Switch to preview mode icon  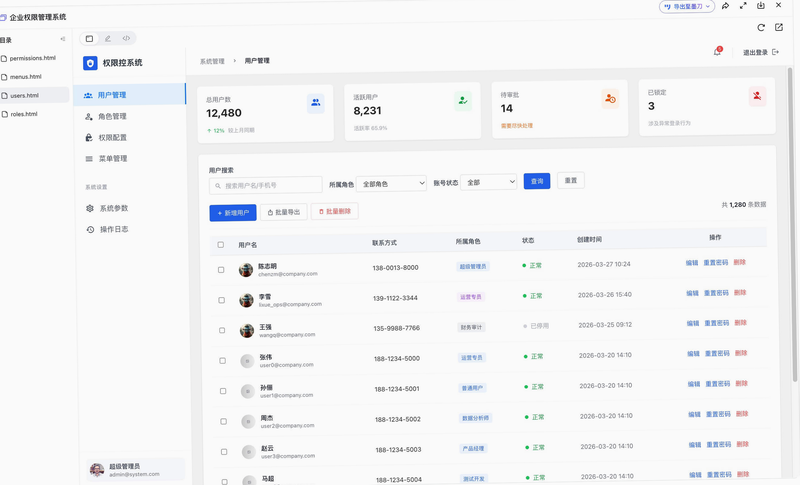(x=89, y=38)
